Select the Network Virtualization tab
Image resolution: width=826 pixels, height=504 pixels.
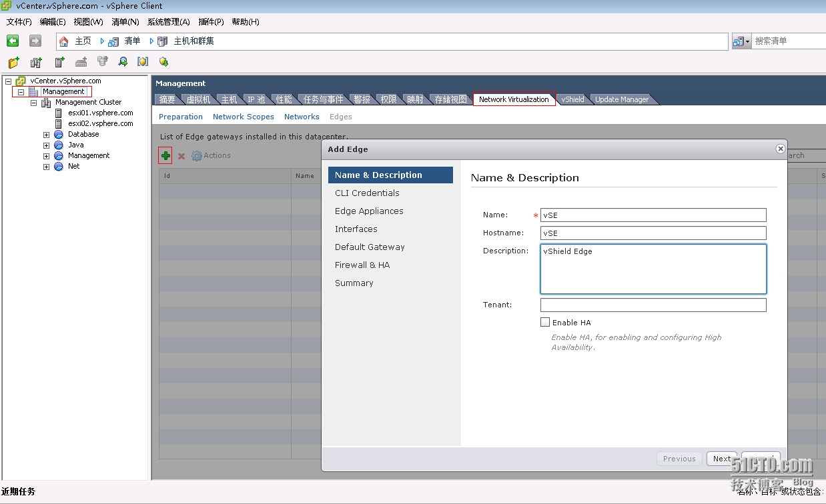(514, 99)
